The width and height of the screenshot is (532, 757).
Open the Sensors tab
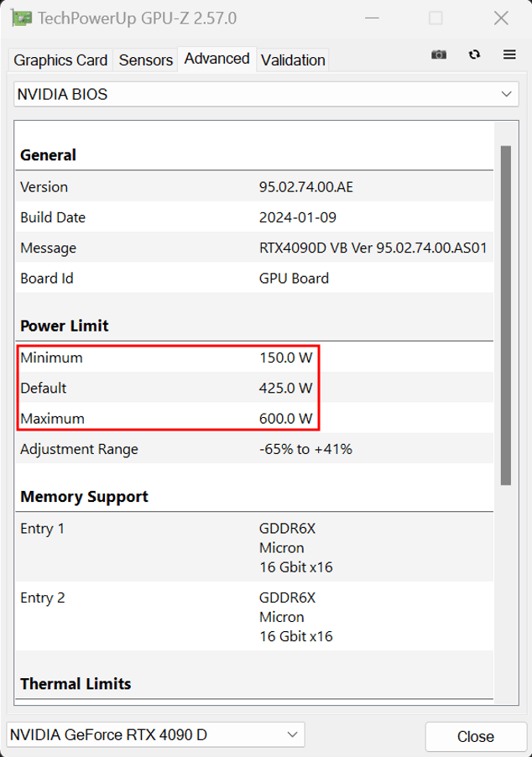[146, 60]
